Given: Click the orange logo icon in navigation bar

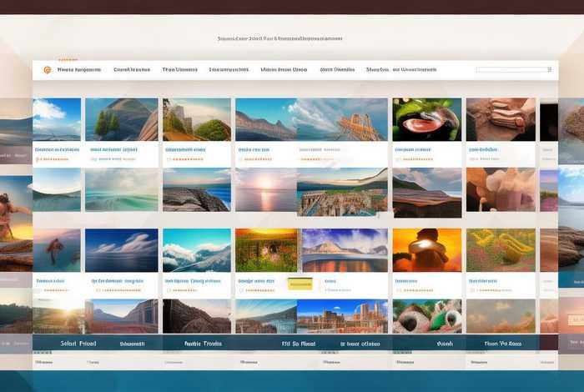Looking at the screenshot, I should tap(47, 70).
